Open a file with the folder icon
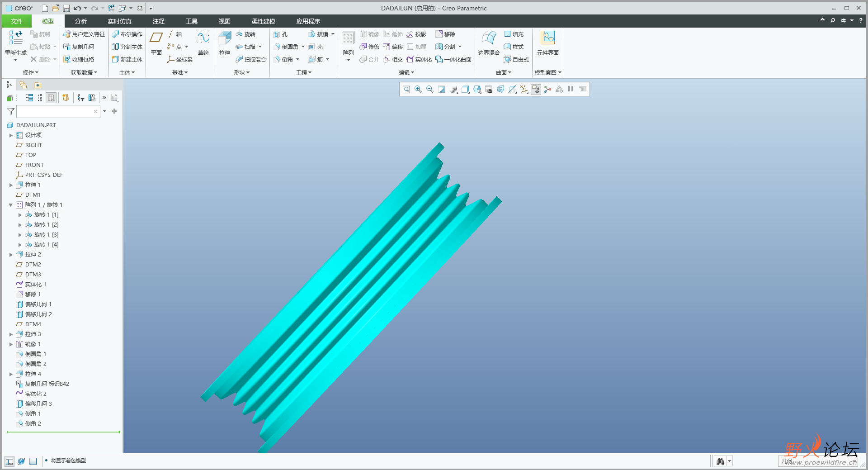This screenshot has width=868, height=470. coord(55,8)
